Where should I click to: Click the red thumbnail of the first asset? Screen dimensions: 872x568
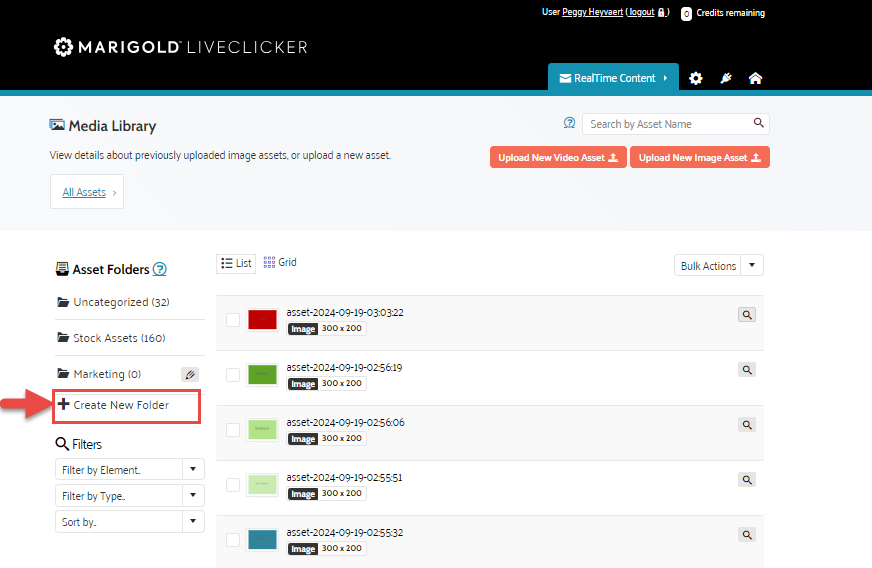click(x=262, y=319)
